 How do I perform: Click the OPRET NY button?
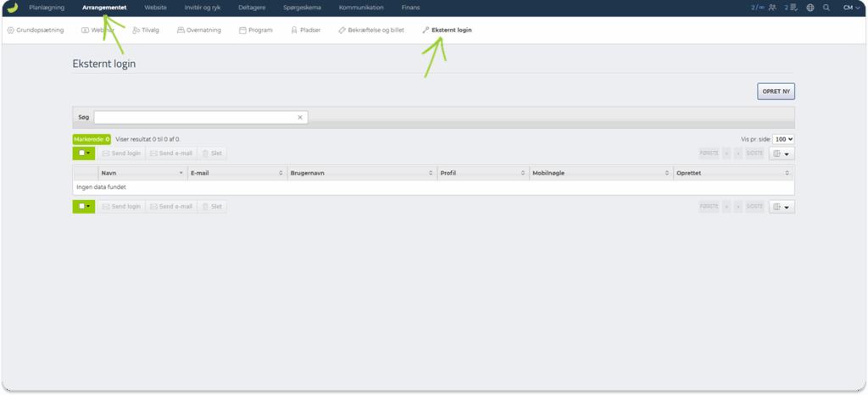[x=776, y=92]
